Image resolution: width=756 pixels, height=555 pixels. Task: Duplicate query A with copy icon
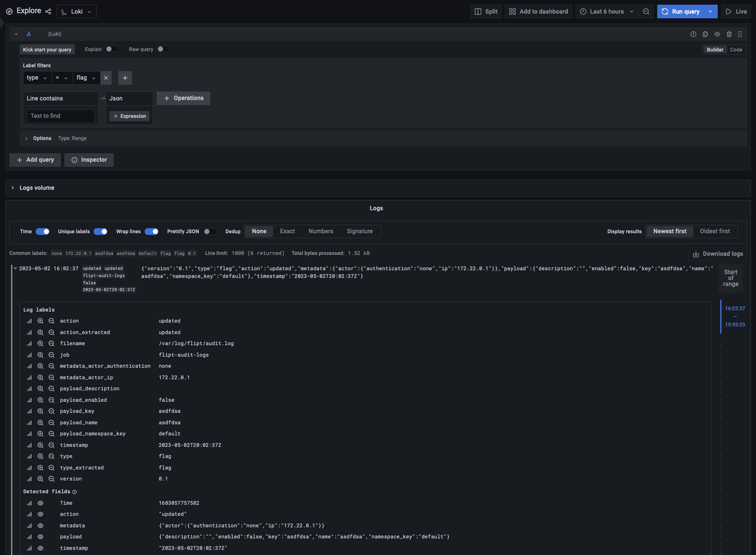705,34
